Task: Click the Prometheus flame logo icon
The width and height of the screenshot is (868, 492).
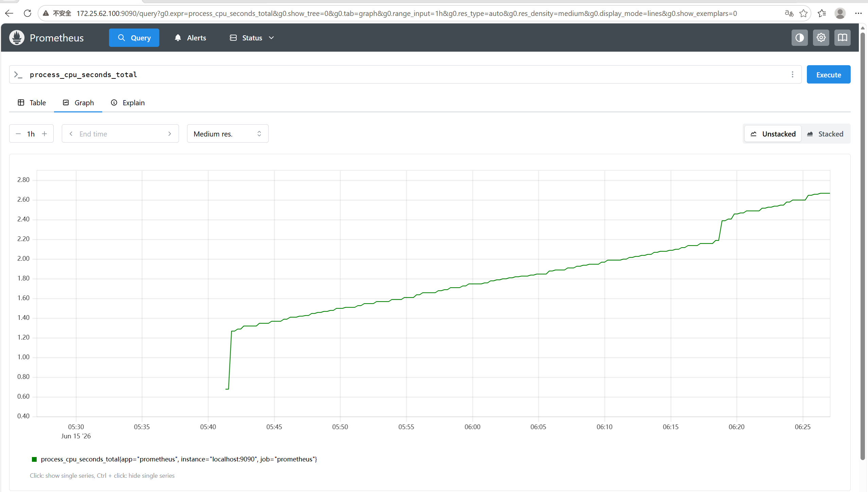Action: (17, 38)
